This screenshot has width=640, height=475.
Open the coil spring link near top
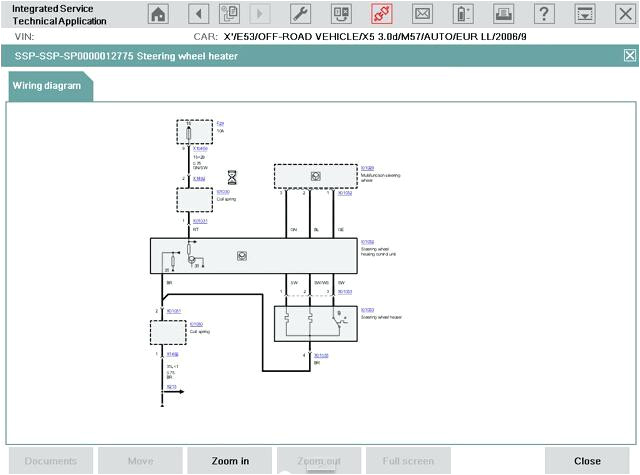pyautogui.click(x=221, y=191)
